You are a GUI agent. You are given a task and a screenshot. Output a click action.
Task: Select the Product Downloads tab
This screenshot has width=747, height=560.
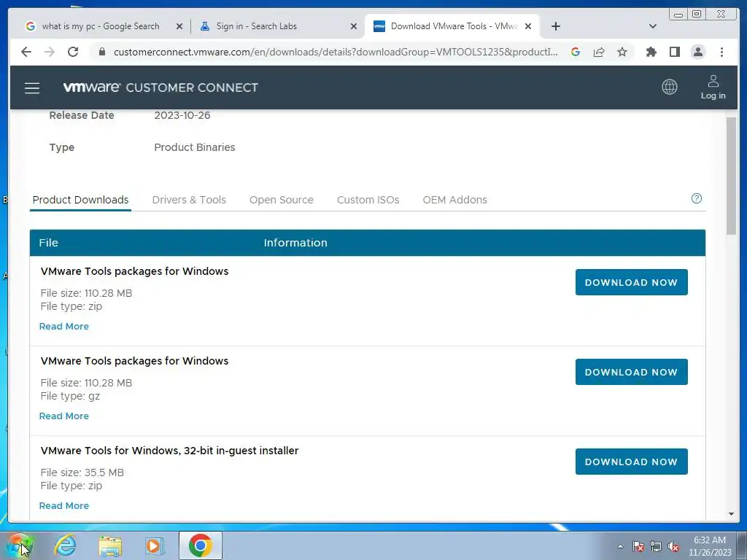(x=80, y=200)
